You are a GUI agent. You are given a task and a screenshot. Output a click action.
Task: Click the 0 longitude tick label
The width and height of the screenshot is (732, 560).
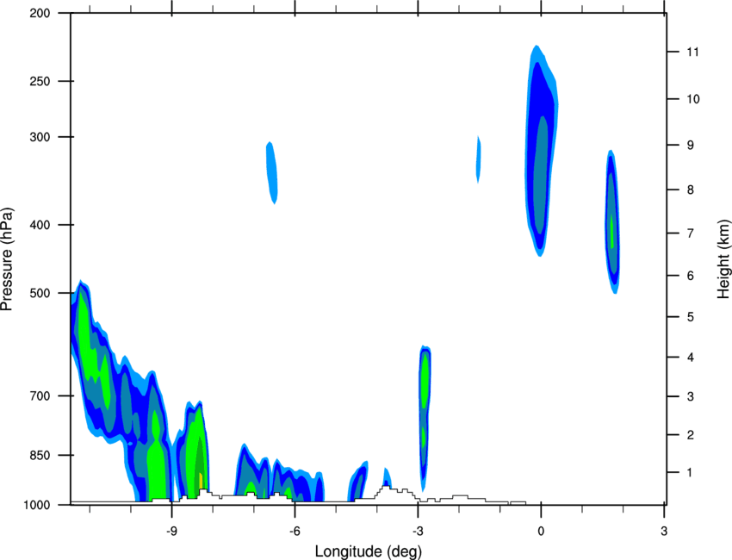click(x=541, y=532)
